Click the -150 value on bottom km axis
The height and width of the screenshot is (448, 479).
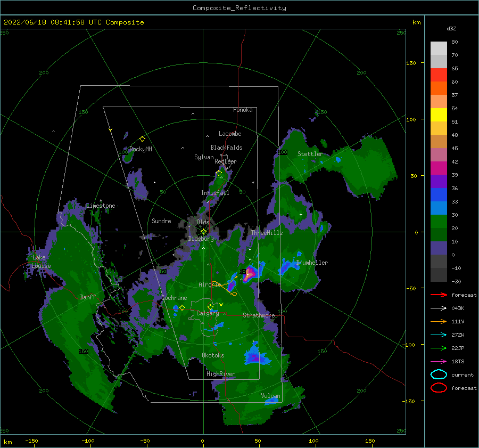click(x=31, y=441)
